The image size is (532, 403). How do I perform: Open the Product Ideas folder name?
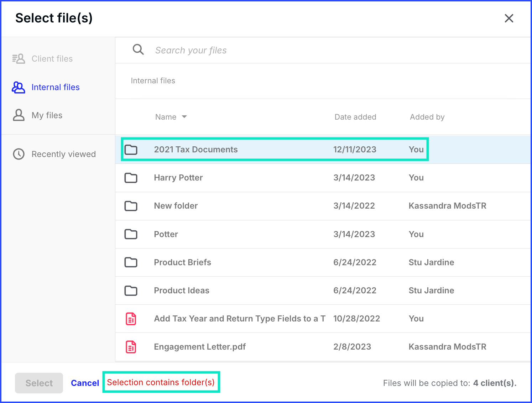pyautogui.click(x=182, y=291)
